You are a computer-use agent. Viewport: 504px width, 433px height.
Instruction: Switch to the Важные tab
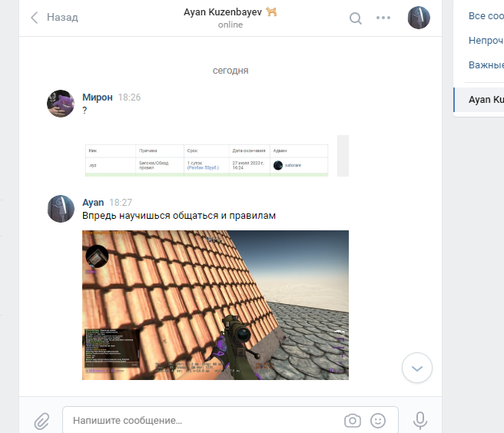[x=486, y=65]
